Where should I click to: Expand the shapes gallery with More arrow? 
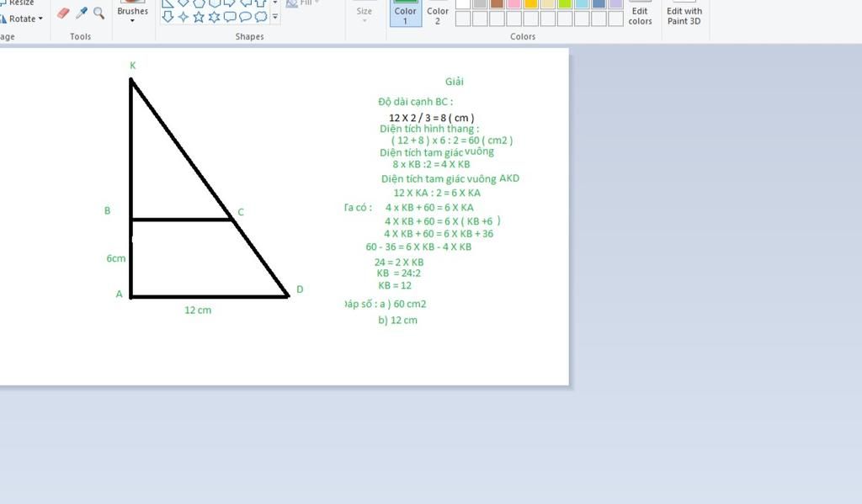coord(275,17)
